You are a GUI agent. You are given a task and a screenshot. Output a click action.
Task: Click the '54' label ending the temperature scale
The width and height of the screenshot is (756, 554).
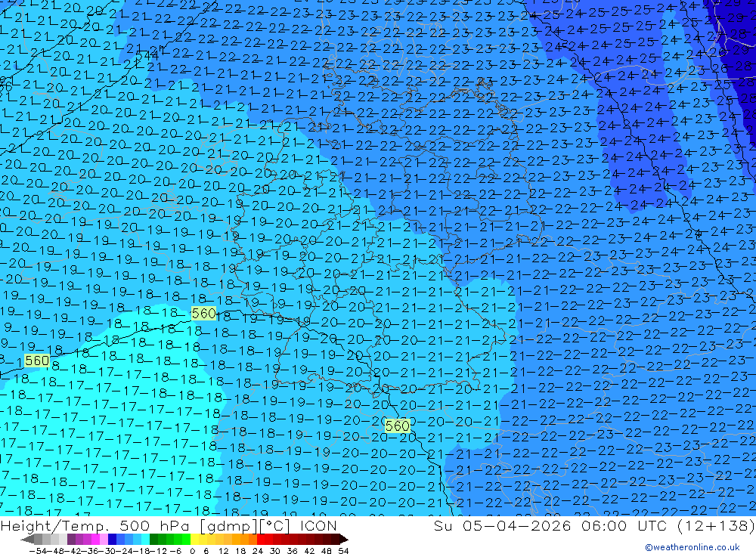pos(343,551)
